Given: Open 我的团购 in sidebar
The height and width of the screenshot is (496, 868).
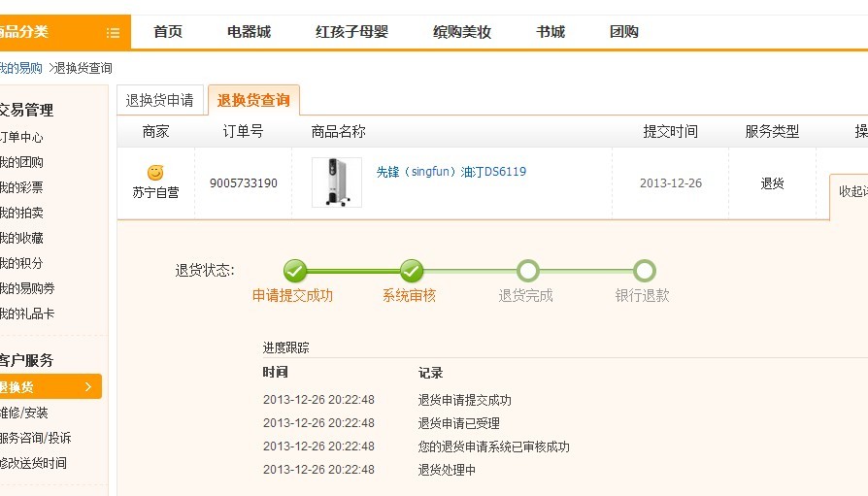Looking at the screenshot, I should click(21, 162).
